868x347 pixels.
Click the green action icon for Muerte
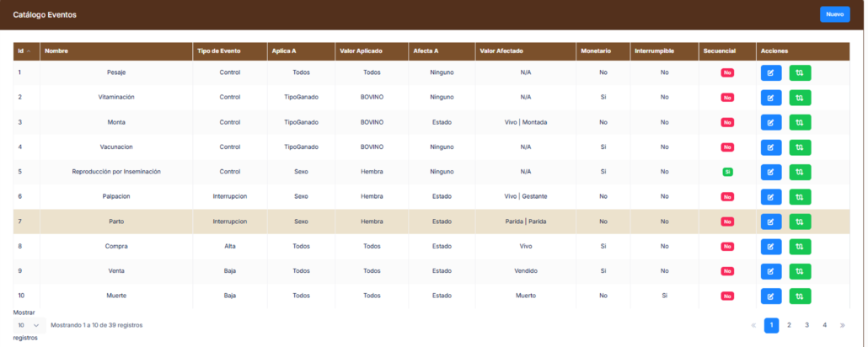(x=800, y=296)
